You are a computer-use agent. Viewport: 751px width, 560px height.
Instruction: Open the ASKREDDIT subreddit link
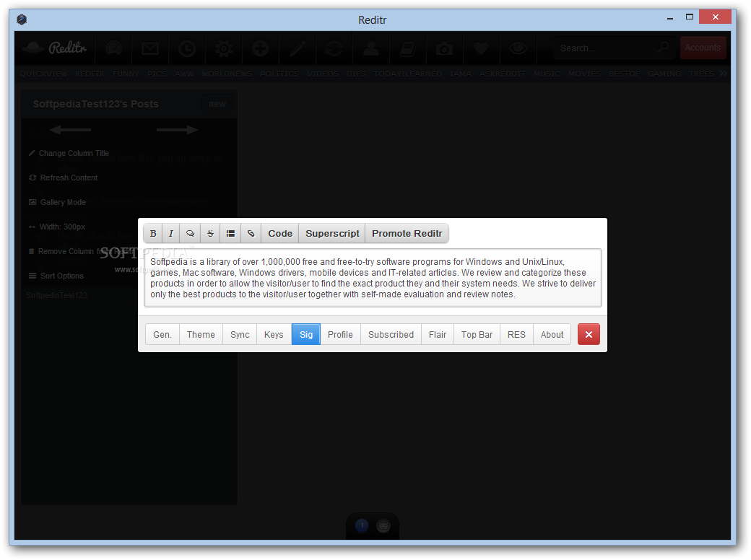(x=503, y=74)
